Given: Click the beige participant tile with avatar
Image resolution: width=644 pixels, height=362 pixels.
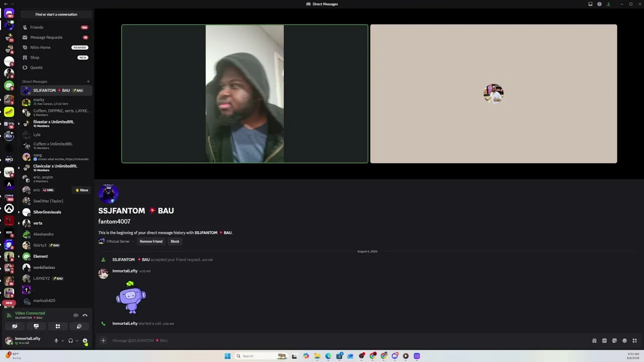Looking at the screenshot, I should tap(494, 94).
